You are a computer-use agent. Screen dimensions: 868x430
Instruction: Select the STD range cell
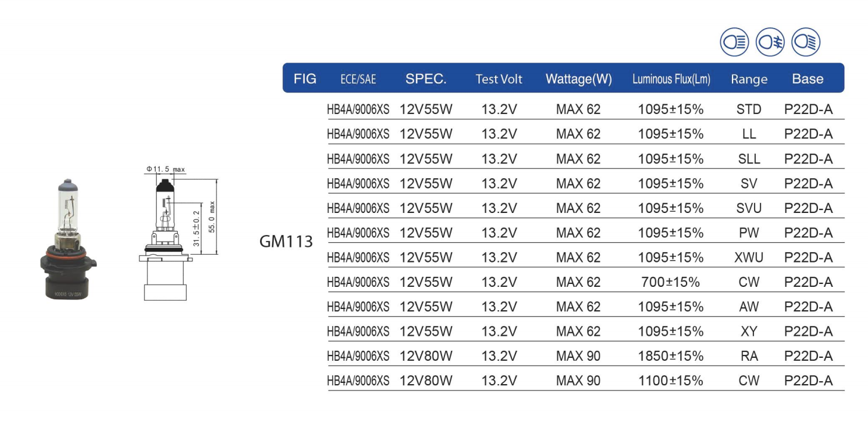click(x=749, y=109)
